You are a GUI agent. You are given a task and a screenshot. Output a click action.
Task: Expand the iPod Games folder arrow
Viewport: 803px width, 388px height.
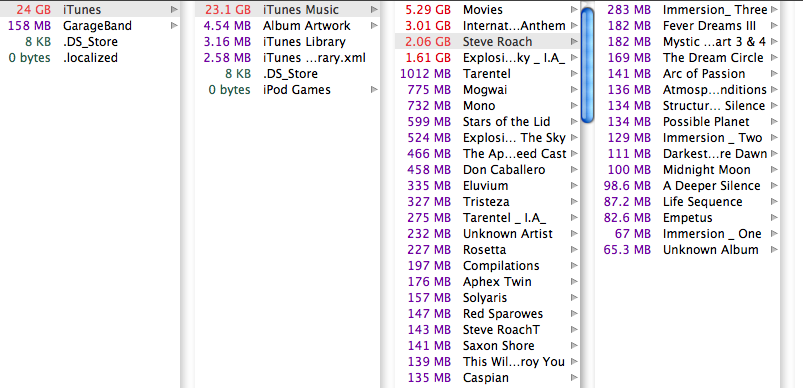[375, 90]
